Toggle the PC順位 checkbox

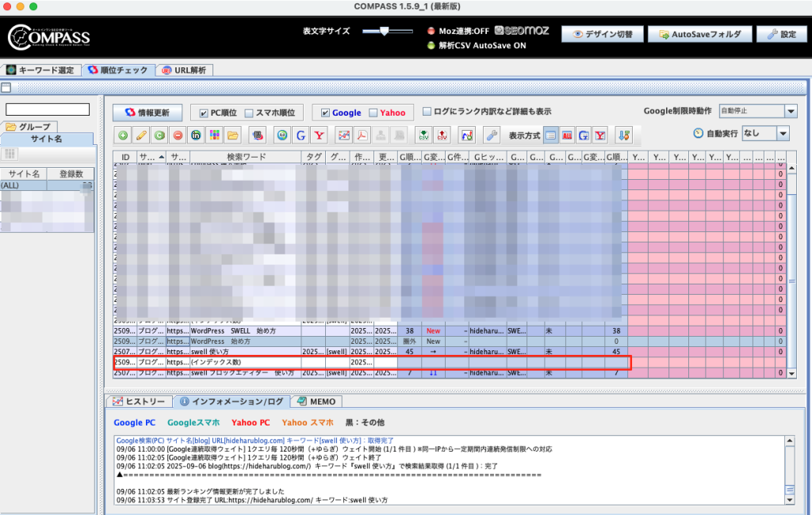pos(205,113)
